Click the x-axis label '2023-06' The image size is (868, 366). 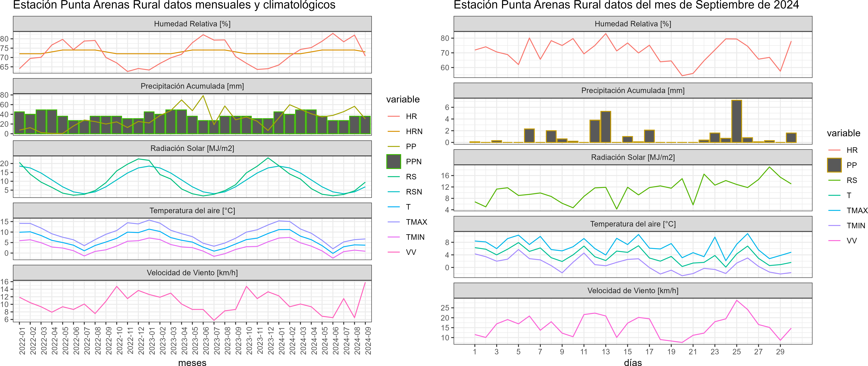(x=206, y=340)
